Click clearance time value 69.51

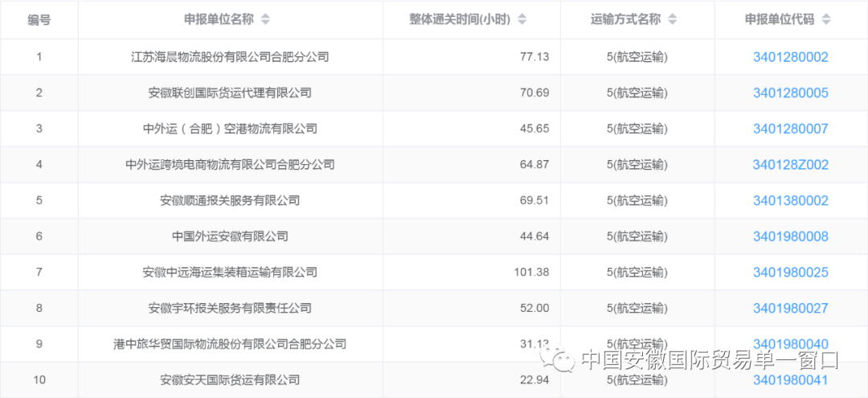(x=534, y=200)
